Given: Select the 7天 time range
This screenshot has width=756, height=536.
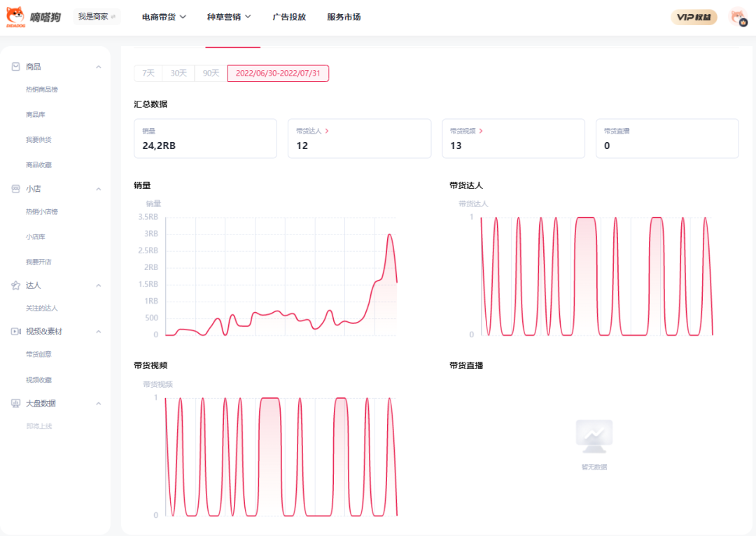Looking at the screenshot, I should [148, 73].
